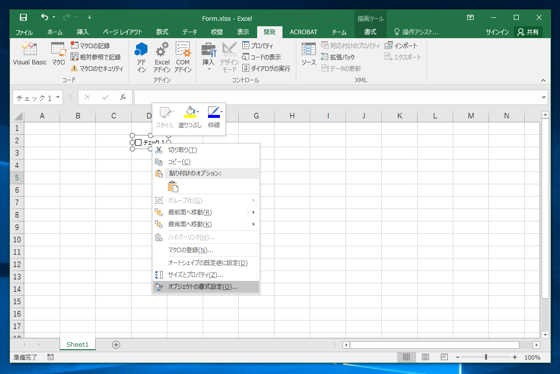Image resolution: width=560 pixels, height=374 pixels.
Task: Switch to the ページレイアウト tab
Action: [x=122, y=32]
